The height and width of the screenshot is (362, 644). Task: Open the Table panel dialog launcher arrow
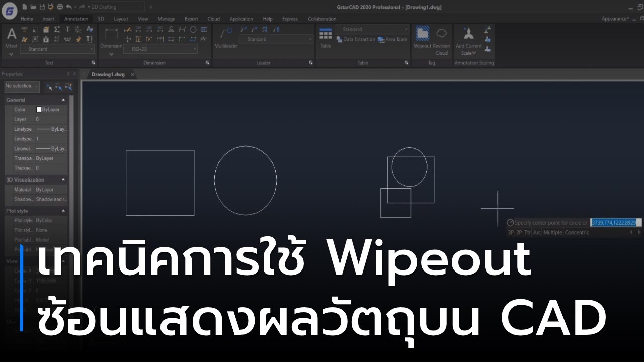pyautogui.click(x=406, y=63)
